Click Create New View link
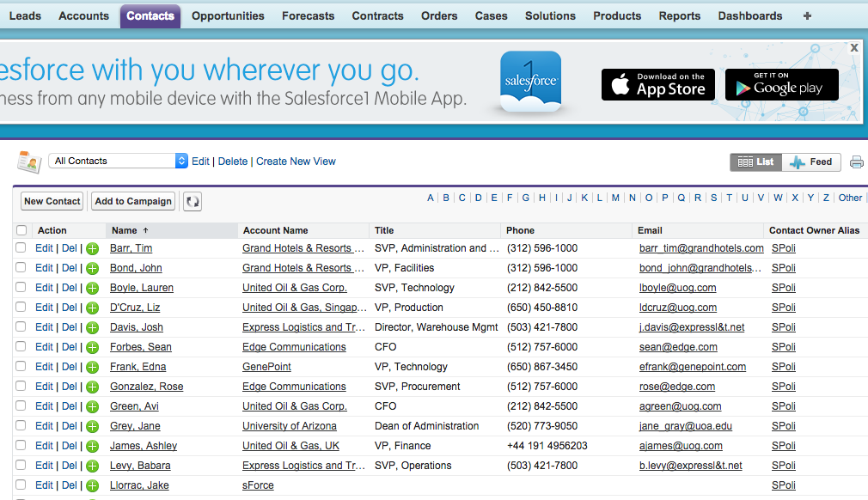Viewport: 868px width, 500px height. tap(296, 162)
